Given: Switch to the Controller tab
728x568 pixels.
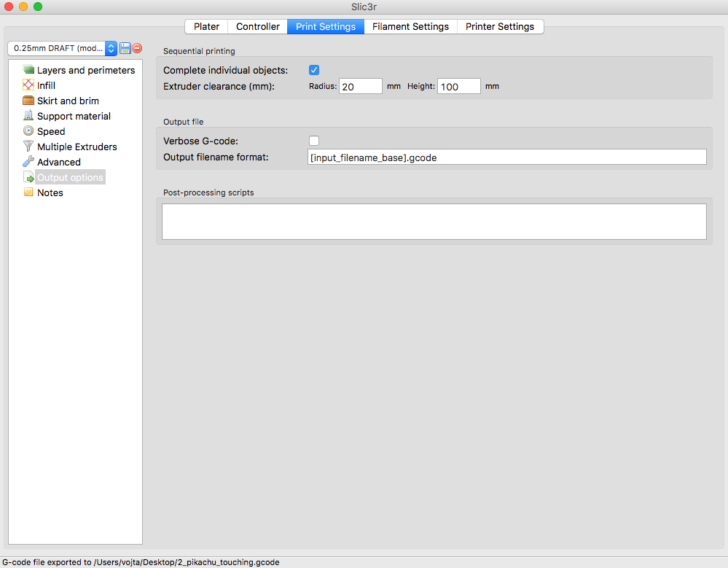Looking at the screenshot, I should [x=258, y=26].
